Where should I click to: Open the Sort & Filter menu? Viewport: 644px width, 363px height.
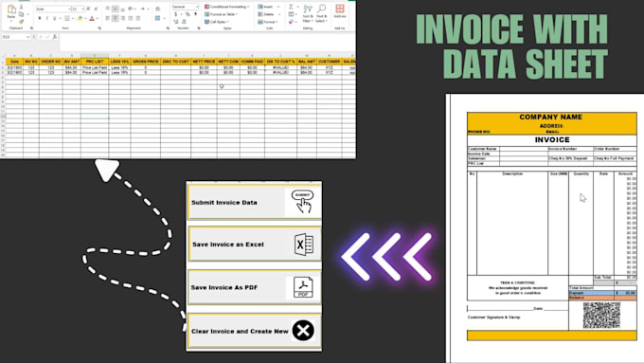[x=308, y=13]
